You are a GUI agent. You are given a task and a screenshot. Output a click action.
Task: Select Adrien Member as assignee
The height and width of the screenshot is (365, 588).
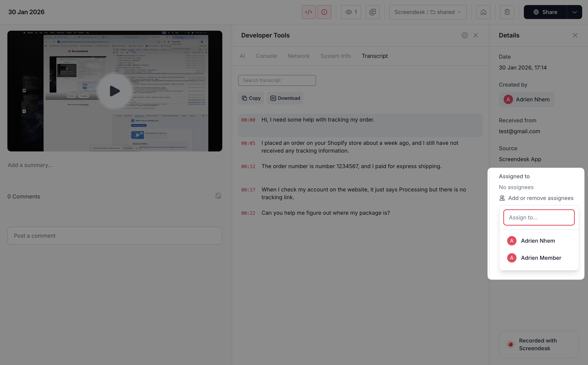click(541, 258)
